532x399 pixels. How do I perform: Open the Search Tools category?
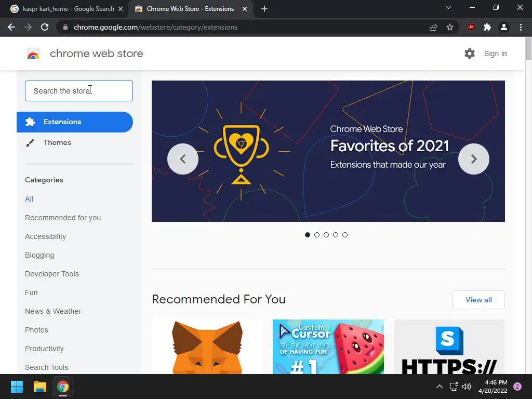(x=46, y=367)
